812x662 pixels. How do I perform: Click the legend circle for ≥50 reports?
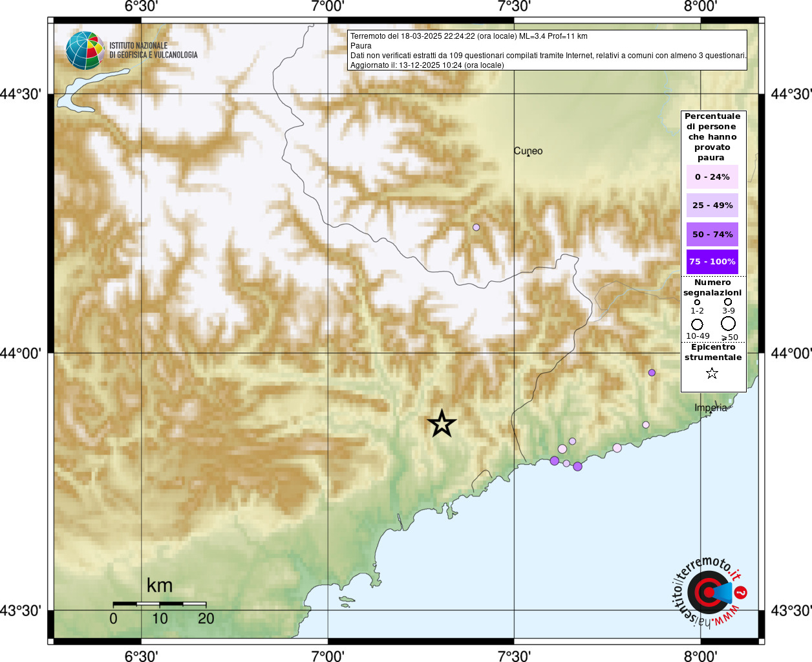[x=729, y=324]
